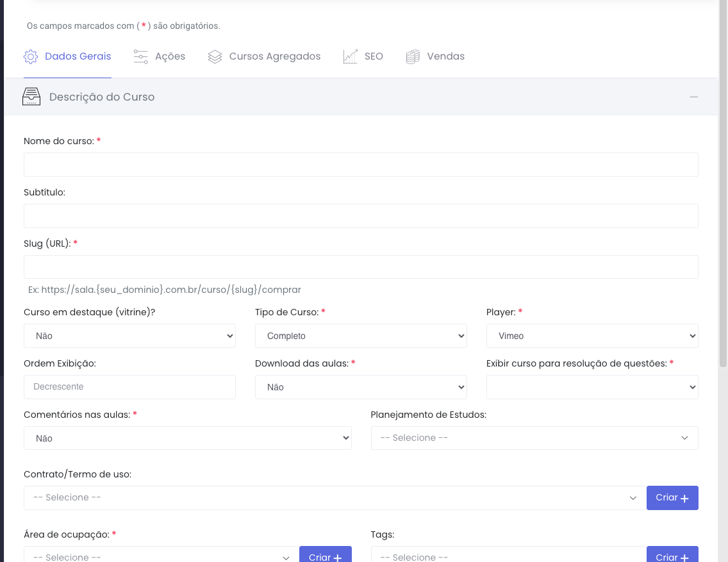Click Criar button next to Tags
This screenshot has height=562, width=728.
[x=672, y=555]
